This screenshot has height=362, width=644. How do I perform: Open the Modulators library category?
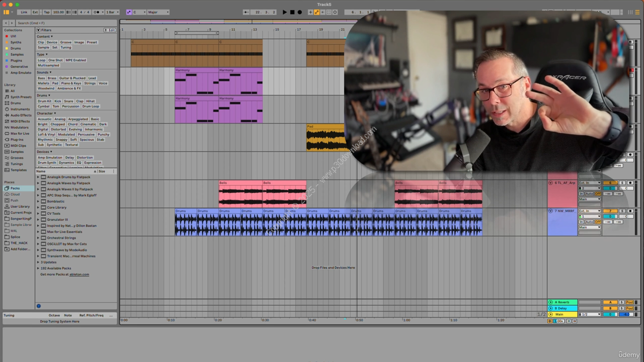tap(19, 127)
